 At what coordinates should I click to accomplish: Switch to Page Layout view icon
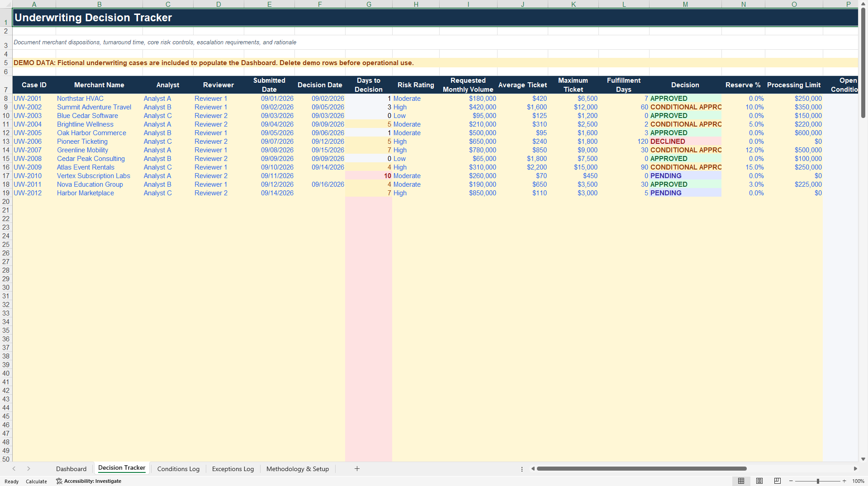tap(759, 481)
